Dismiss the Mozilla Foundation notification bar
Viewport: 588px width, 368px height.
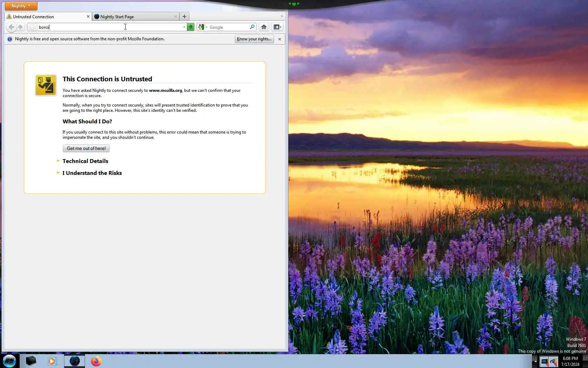coord(280,39)
